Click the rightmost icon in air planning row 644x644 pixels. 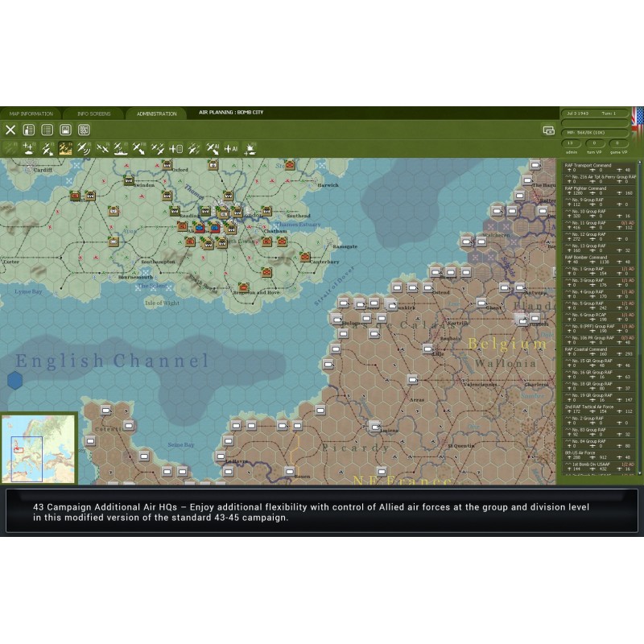click(x=250, y=148)
